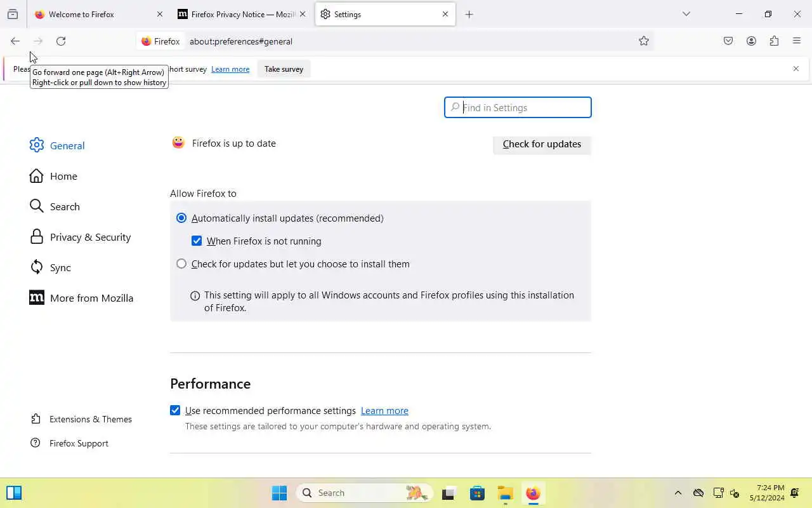Toggle Use recommended performance settings checkbox
This screenshot has width=812, height=508.
175,411
